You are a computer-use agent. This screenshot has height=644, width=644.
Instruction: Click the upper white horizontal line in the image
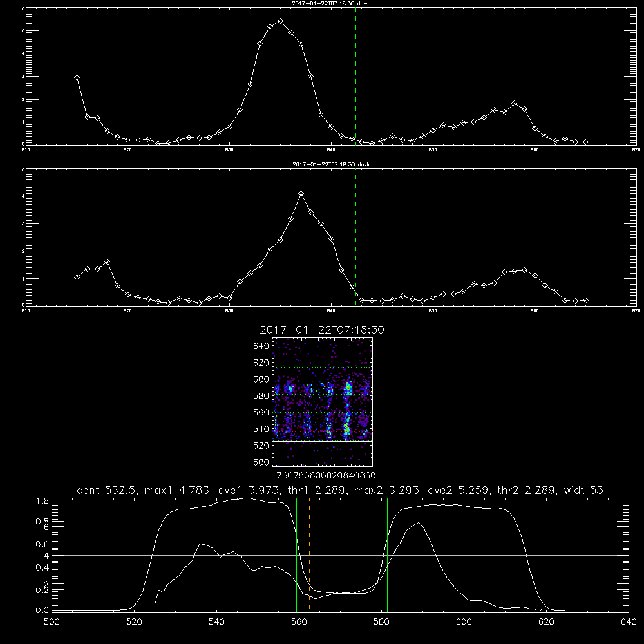(x=323, y=363)
